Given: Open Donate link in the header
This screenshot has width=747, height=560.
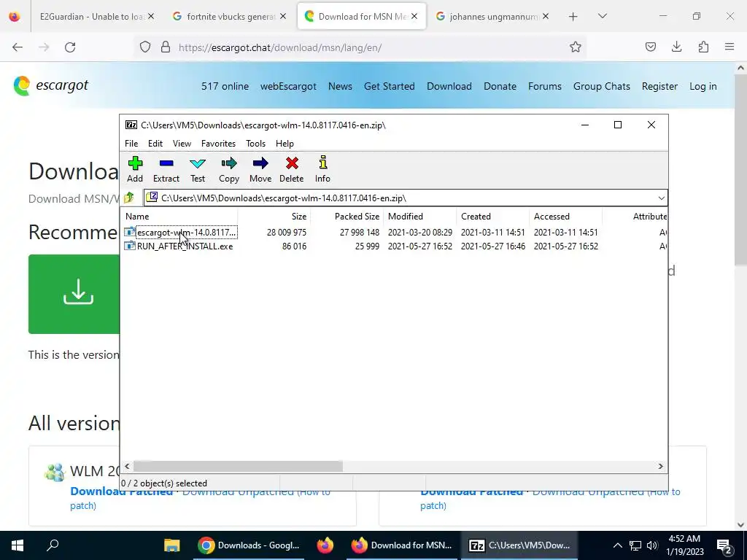Looking at the screenshot, I should coord(500,86).
